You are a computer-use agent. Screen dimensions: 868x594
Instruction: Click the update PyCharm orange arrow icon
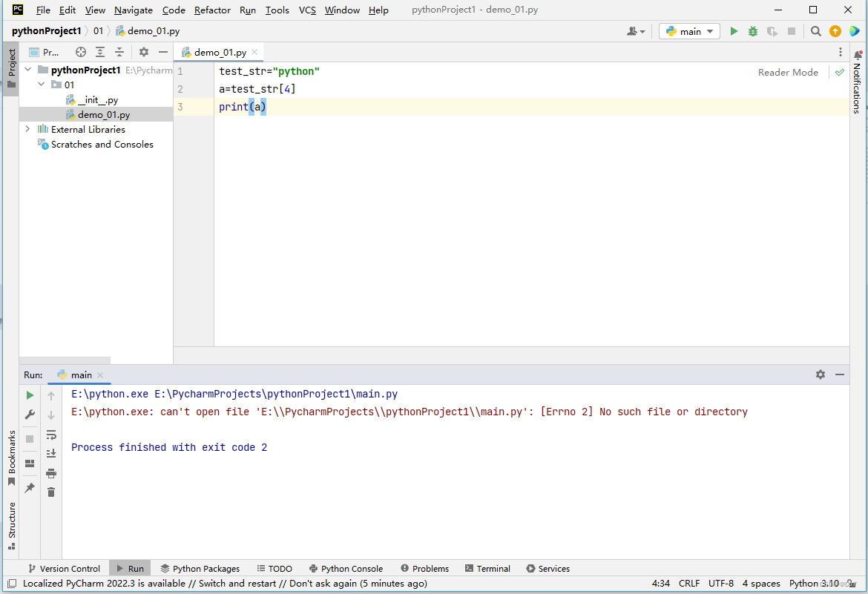point(835,31)
